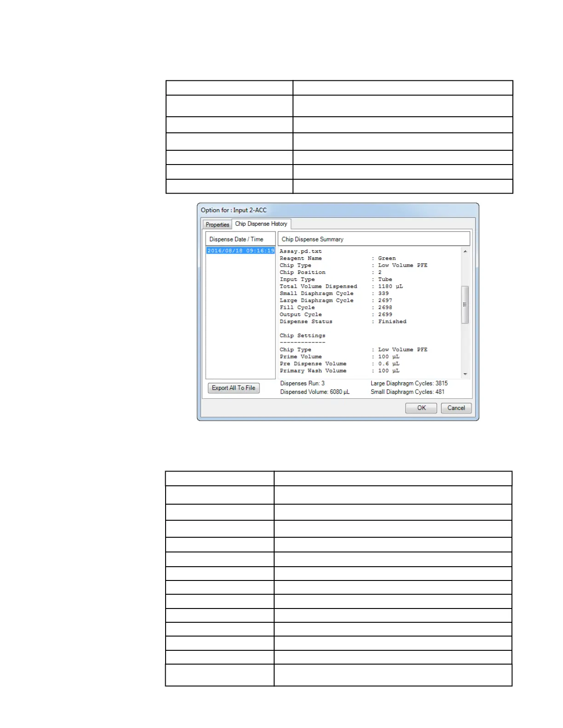Click the Output Cycle 2699 line
Image resolution: width=563 pixels, height=728 pixels.
[x=336, y=315]
